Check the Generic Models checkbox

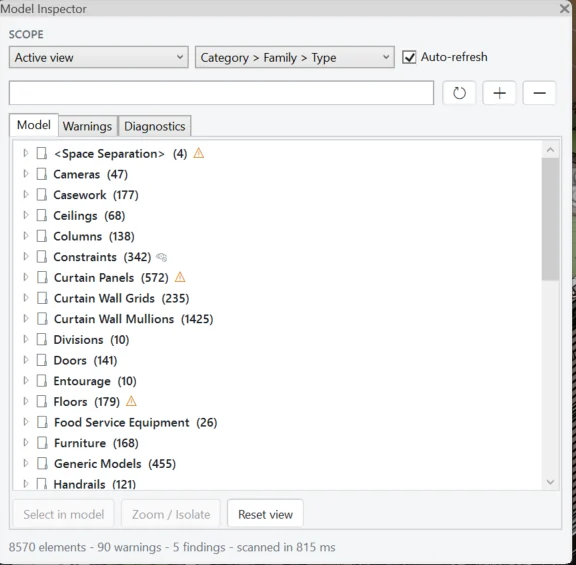click(42, 464)
